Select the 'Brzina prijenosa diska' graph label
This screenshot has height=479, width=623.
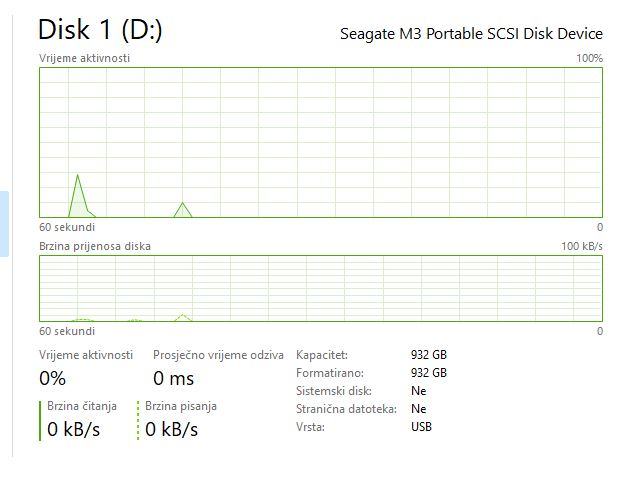[x=95, y=246]
